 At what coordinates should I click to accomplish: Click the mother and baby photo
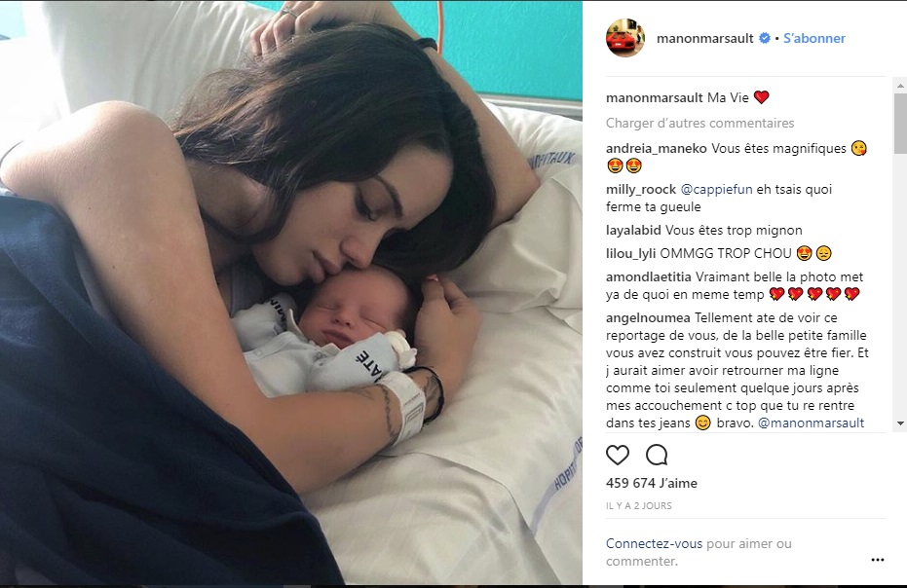pyautogui.click(x=291, y=293)
